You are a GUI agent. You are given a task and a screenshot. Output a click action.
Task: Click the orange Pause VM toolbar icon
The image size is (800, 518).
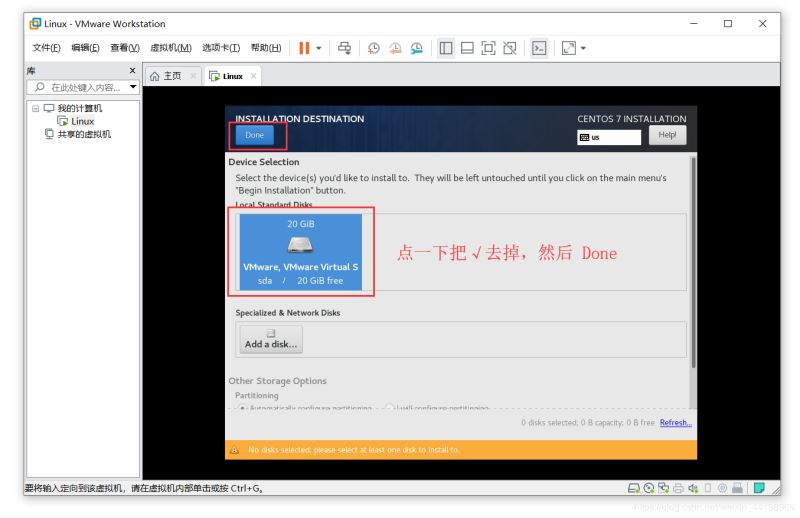(304, 48)
